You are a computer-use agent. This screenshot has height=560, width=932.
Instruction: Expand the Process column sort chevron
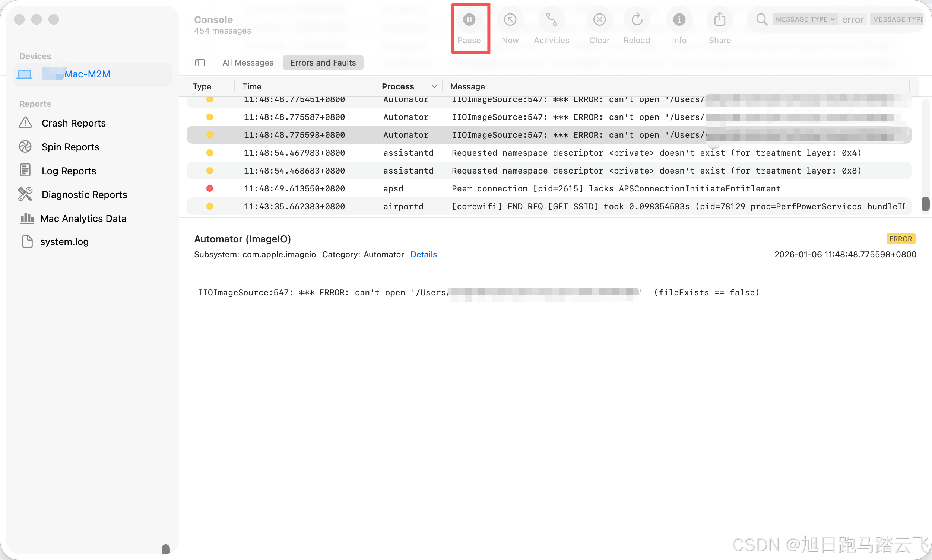434,86
